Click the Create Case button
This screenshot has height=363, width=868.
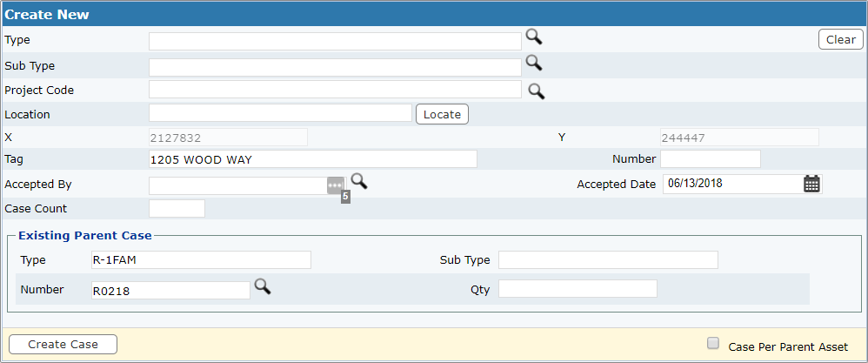coord(63,344)
